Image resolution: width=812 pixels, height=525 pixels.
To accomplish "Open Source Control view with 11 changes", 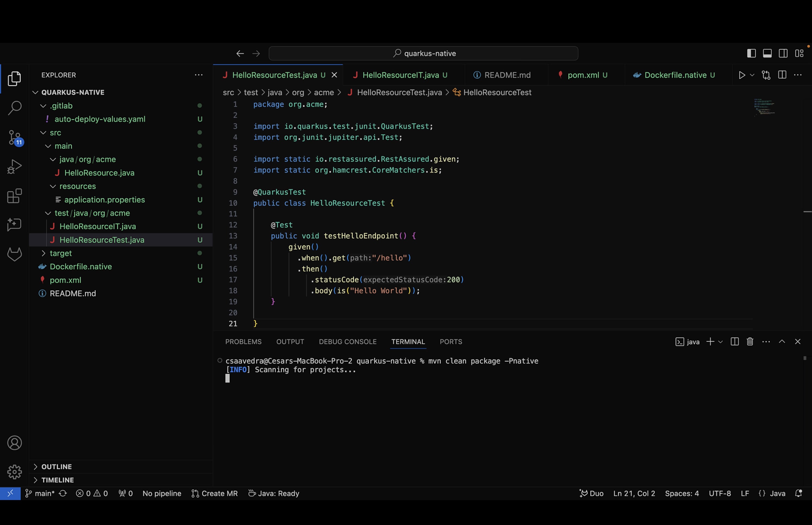I will (x=15, y=138).
